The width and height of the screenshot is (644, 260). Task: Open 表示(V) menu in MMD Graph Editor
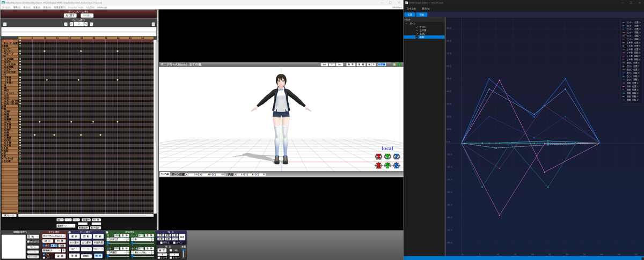click(x=426, y=9)
